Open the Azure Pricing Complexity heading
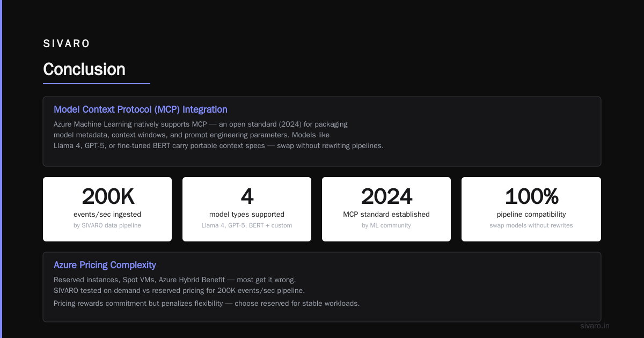This screenshot has height=338, width=644. pyautogui.click(x=105, y=265)
